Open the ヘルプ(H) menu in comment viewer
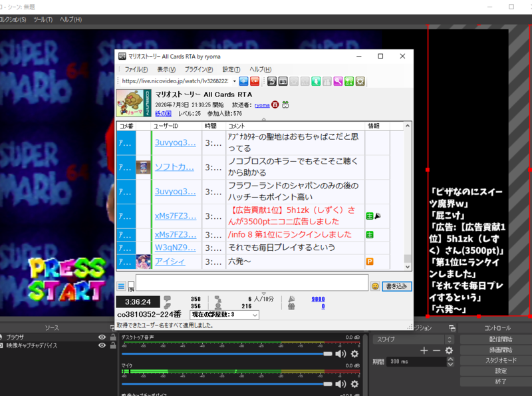This screenshot has height=396, width=532. click(x=260, y=69)
